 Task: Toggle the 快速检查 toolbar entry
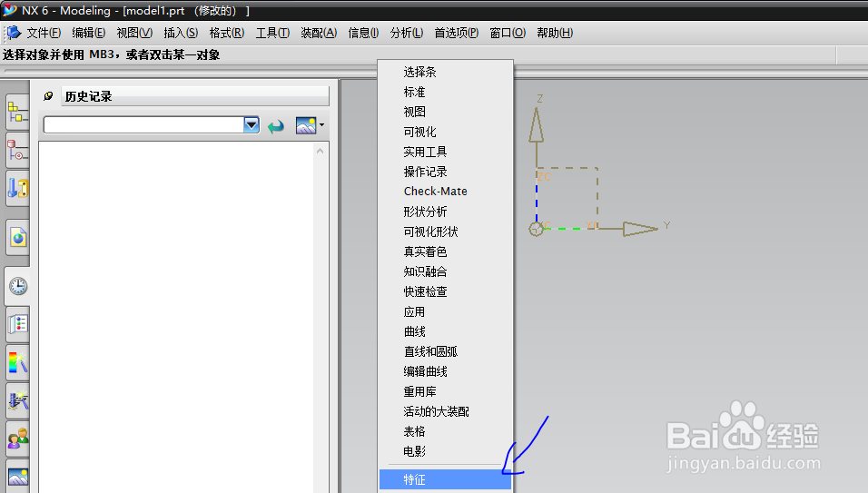[446, 291]
